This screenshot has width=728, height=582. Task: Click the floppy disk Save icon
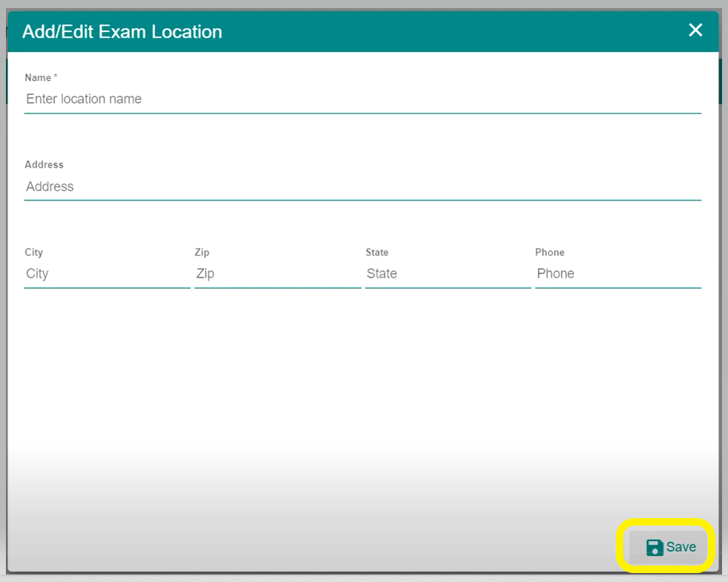point(655,548)
